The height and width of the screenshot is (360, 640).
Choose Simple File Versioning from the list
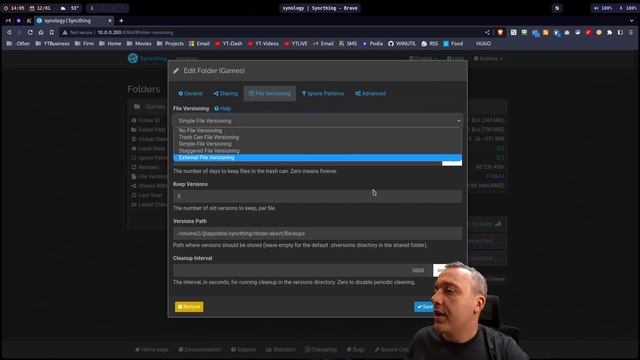click(x=318, y=144)
